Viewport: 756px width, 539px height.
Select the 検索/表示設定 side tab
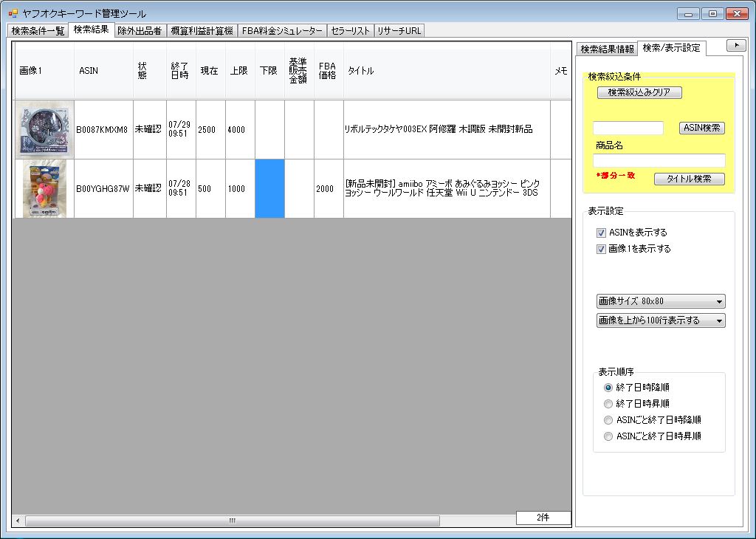coord(671,48)
